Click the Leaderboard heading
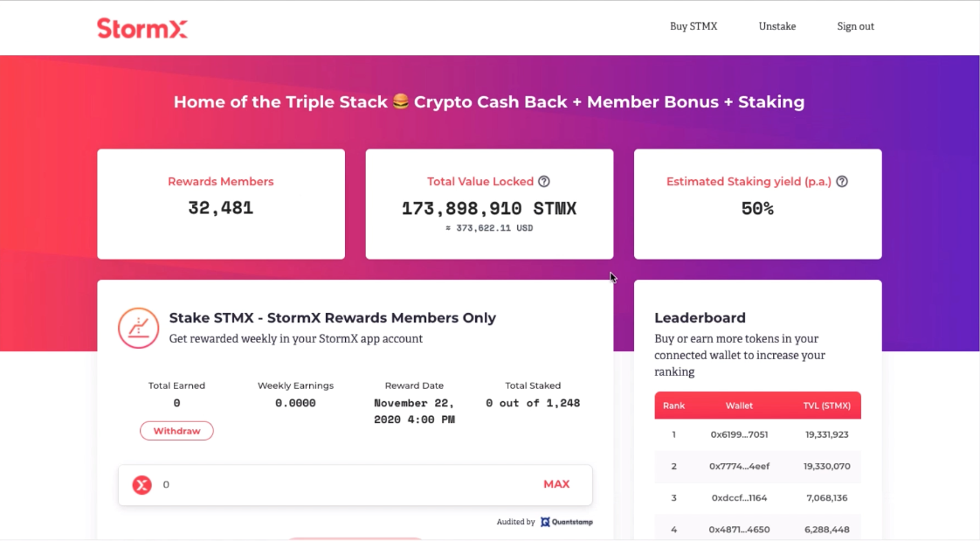The height and width of the screenshot is (541, 980). 700,318
